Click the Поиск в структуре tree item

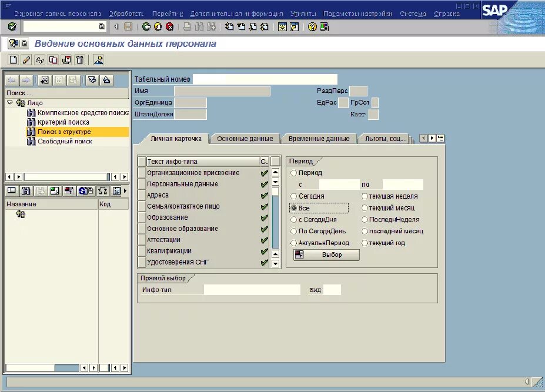(x=64, y=132)
